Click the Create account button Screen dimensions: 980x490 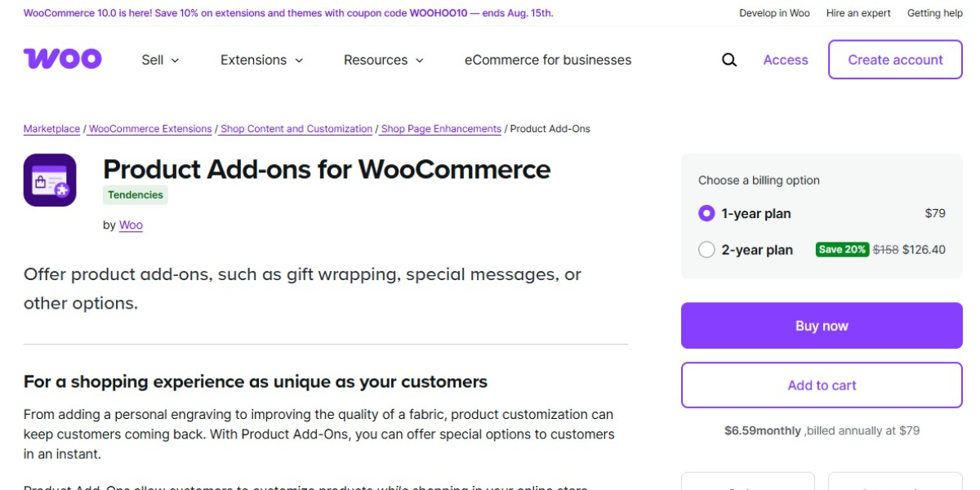[x=895, y=60]
